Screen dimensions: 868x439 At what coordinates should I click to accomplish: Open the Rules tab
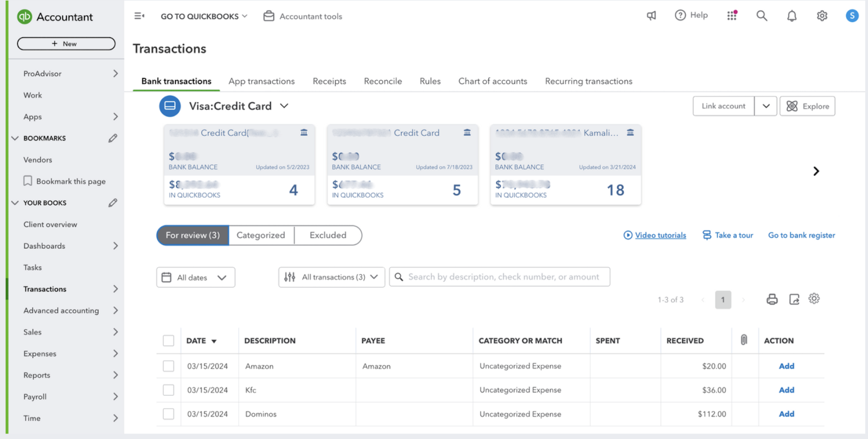click(x=430, y=81)
